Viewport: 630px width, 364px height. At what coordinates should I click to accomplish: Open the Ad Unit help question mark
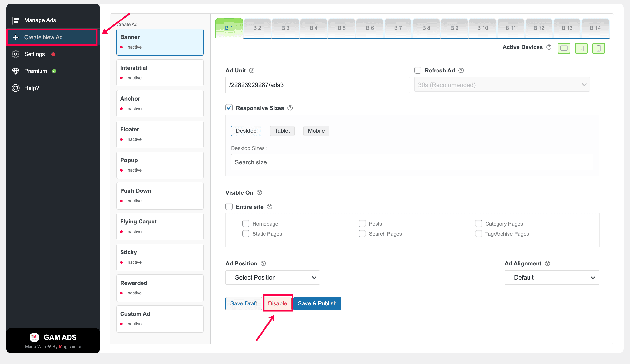[x=252, y=71]
